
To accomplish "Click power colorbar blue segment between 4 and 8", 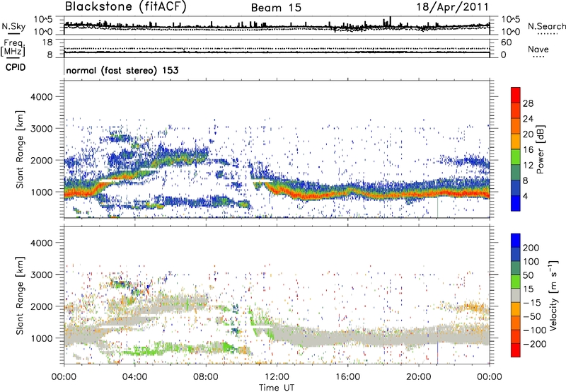I will [516, 188].
